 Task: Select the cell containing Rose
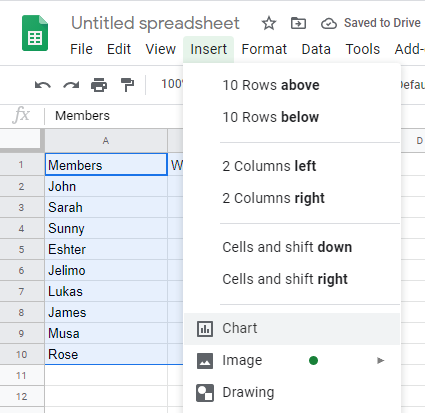[x=106, y=354]
